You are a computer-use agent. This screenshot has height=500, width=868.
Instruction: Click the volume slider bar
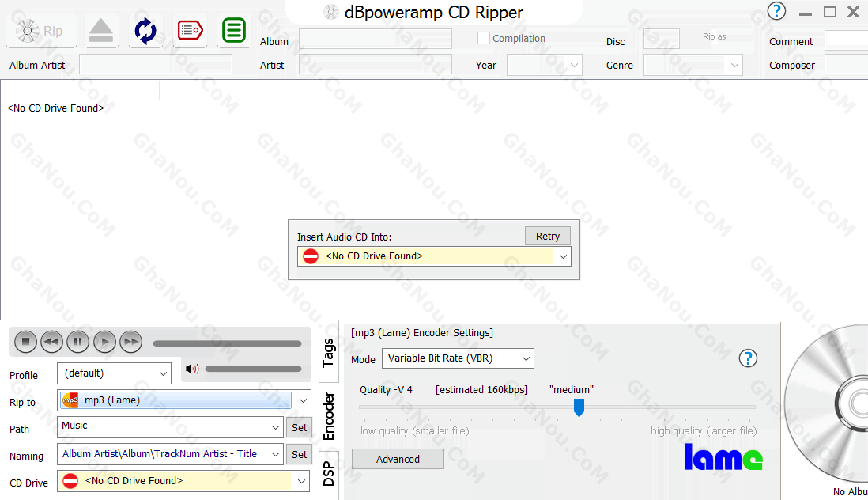[253, 369]
